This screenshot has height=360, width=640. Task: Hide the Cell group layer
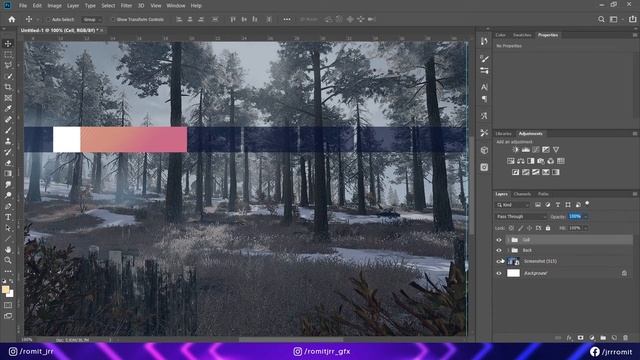(499, 240)
